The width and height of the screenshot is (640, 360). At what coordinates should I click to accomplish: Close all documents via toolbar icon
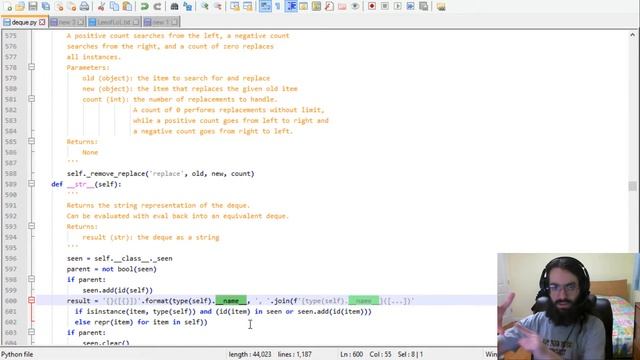point(71,6)
